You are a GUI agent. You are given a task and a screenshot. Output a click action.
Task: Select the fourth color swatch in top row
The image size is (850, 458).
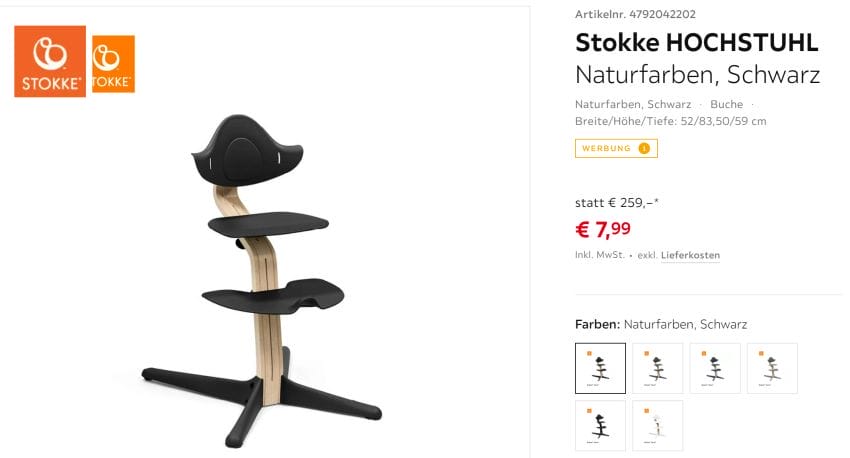(x=772, y=368)
